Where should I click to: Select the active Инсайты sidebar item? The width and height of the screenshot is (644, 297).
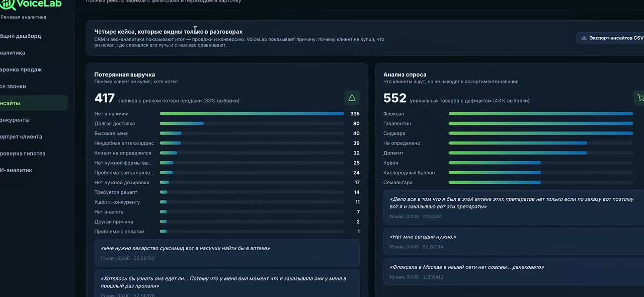34,103
